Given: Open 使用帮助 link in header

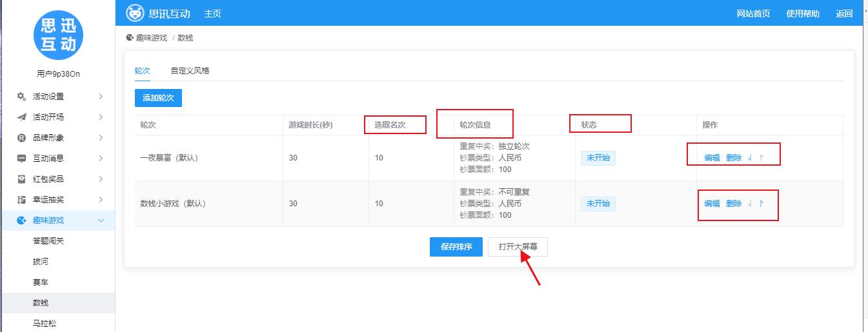Looking at the screenshot, I should point(803,14).
